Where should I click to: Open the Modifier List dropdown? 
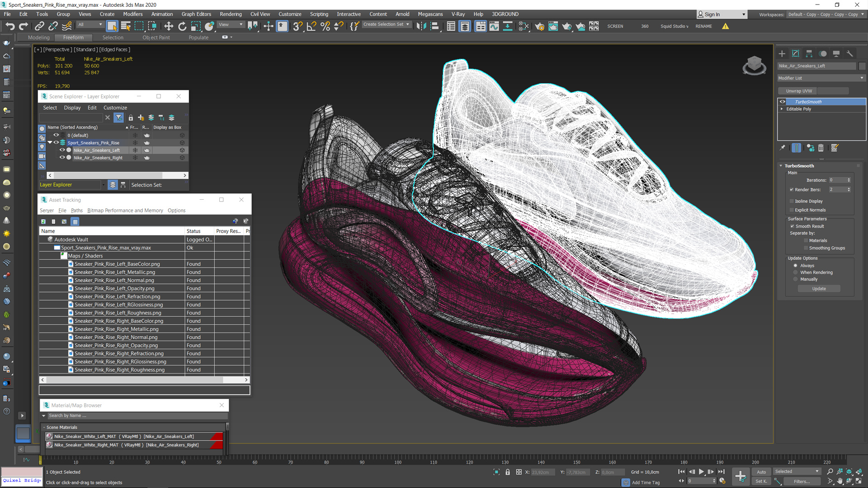pyautogui.click(x=821, y=78)
